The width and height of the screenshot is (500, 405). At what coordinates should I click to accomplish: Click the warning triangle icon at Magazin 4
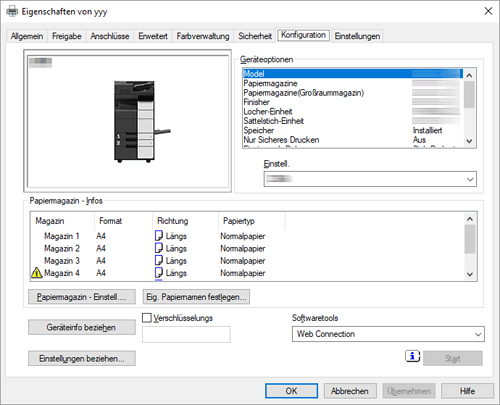[37, 273]
